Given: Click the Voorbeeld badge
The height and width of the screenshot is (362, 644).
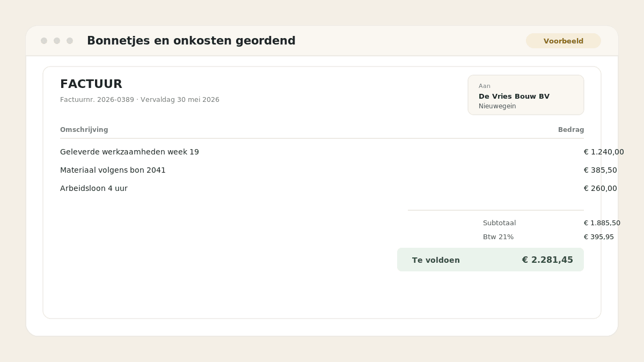Looking at the screenshot, I should 563,41.
